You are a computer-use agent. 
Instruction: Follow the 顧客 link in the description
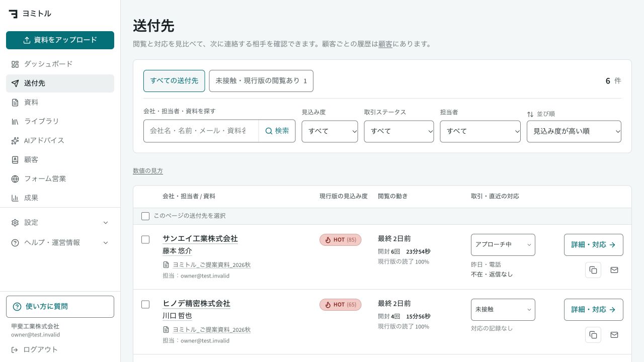point(385,44)
